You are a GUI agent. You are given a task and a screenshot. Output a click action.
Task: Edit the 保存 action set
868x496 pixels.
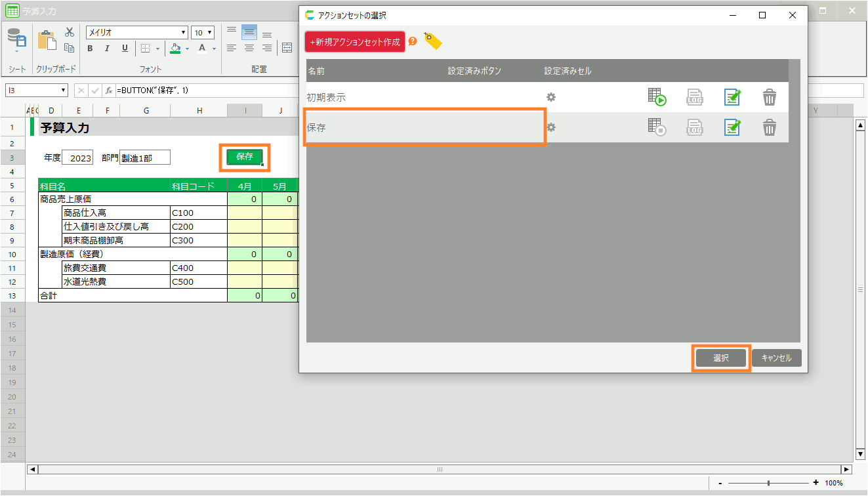732,128
